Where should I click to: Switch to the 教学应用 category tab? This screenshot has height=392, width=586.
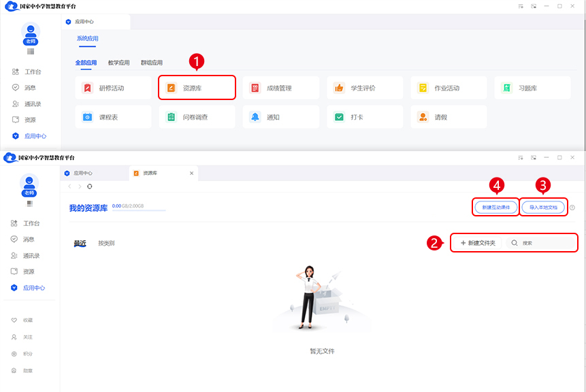point(118,63)
